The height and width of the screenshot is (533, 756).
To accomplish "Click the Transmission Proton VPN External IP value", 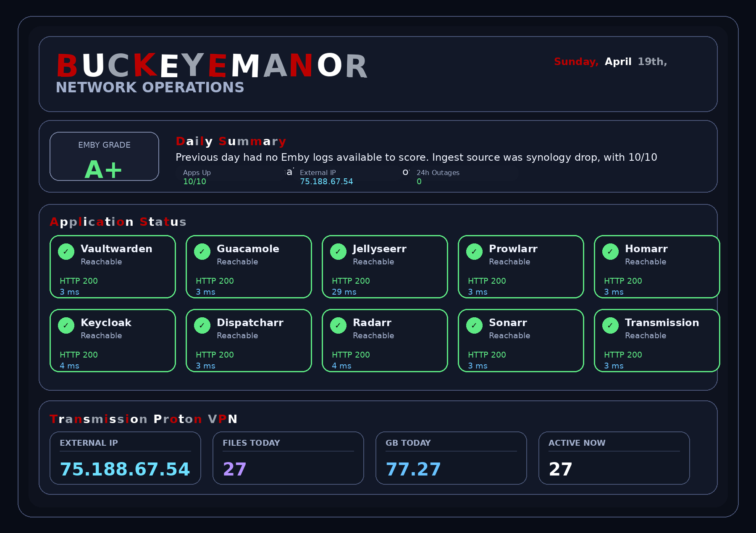I will 125,469.
